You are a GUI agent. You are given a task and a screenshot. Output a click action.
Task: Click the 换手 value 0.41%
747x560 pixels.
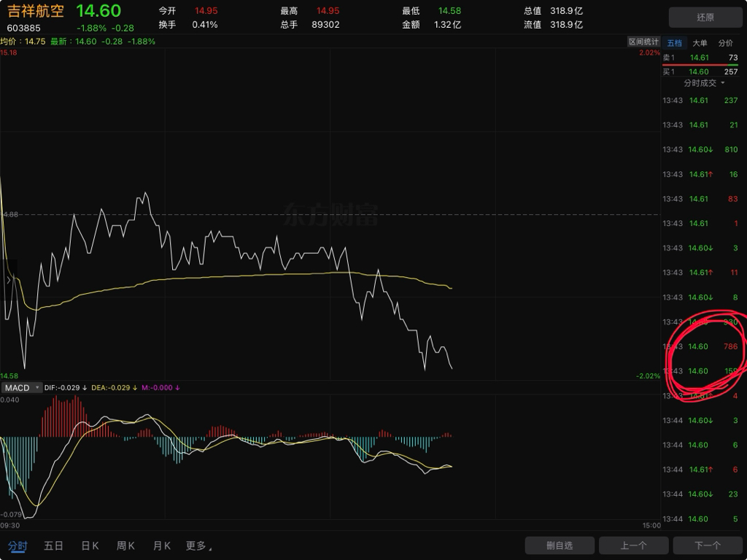(205, 25)
